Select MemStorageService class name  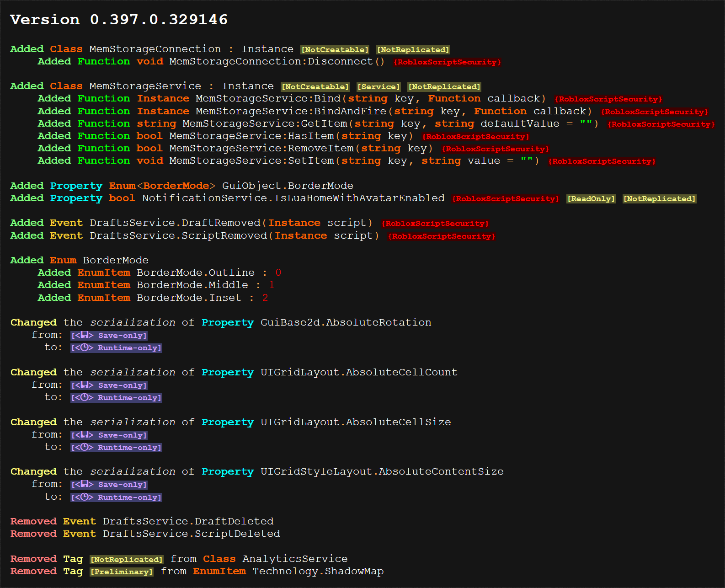(145, 86)
